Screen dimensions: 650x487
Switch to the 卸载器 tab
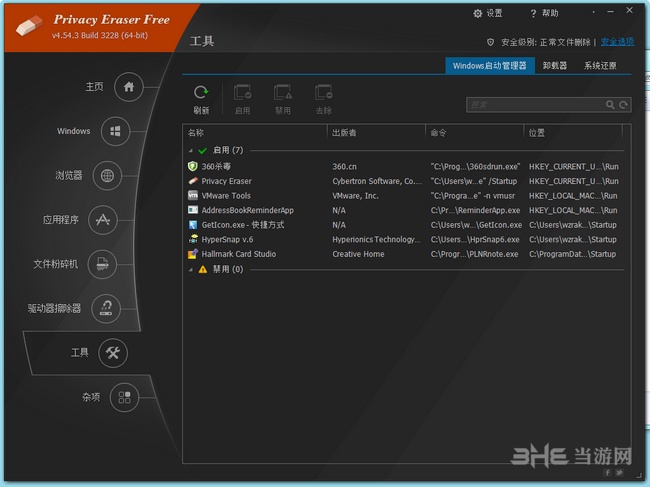(555, 65)
